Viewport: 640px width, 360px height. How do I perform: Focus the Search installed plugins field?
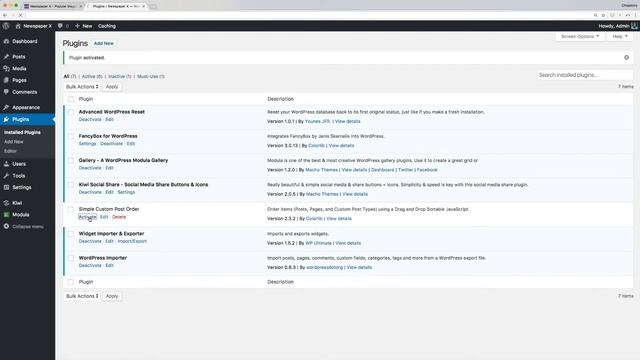coord(584,75)
